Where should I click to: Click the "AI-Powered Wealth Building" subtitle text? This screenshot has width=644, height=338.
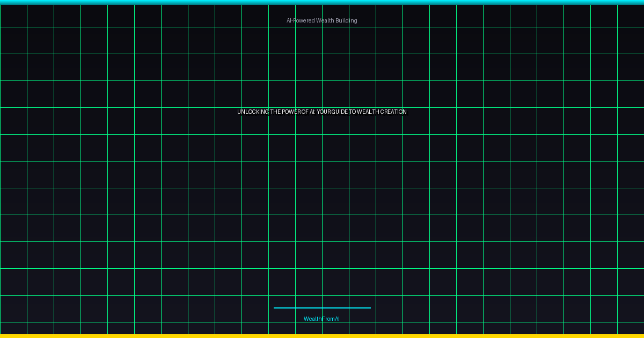click(x=321, y=20)
